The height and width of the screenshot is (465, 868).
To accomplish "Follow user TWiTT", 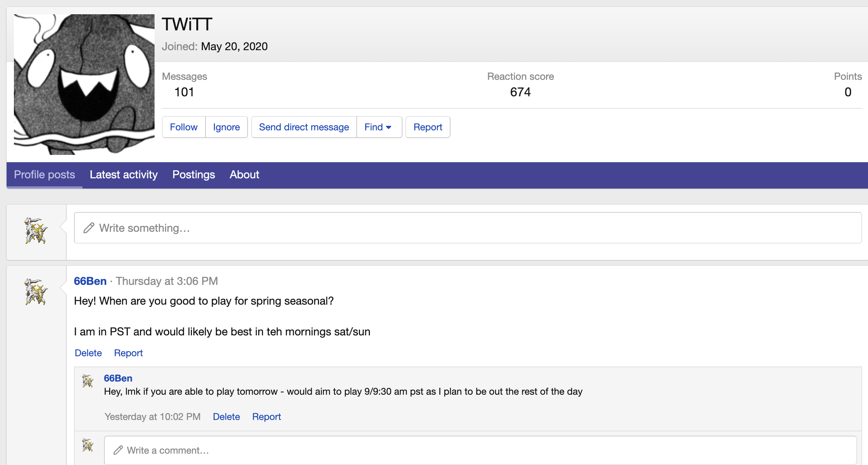I will pos(183,127).
